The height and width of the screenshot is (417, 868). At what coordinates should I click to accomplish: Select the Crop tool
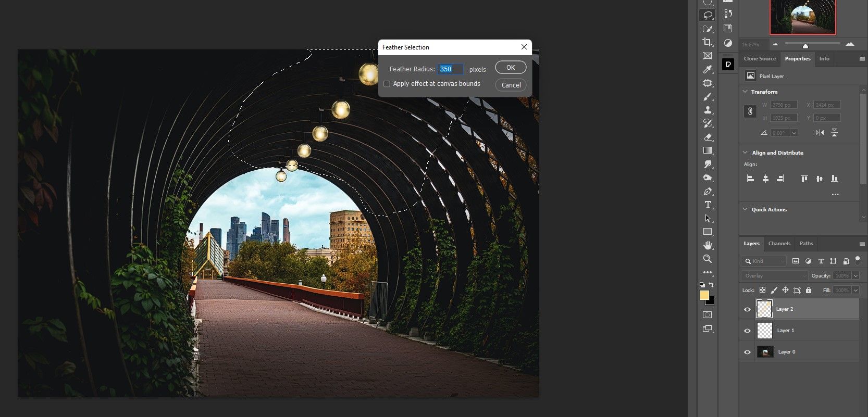pyautogui.click(x=708, y=42)
